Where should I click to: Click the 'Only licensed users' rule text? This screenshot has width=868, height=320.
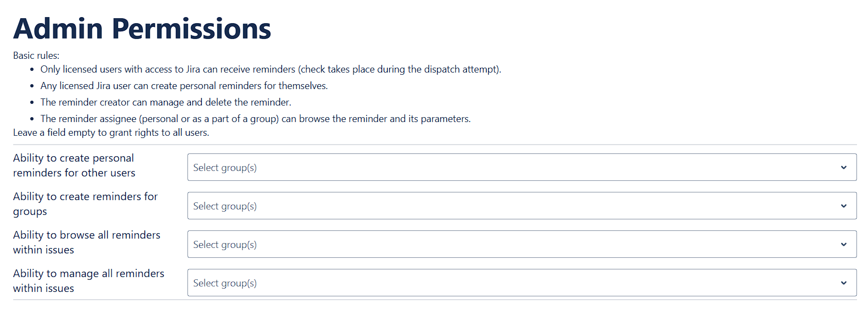(x=270, y=69)
